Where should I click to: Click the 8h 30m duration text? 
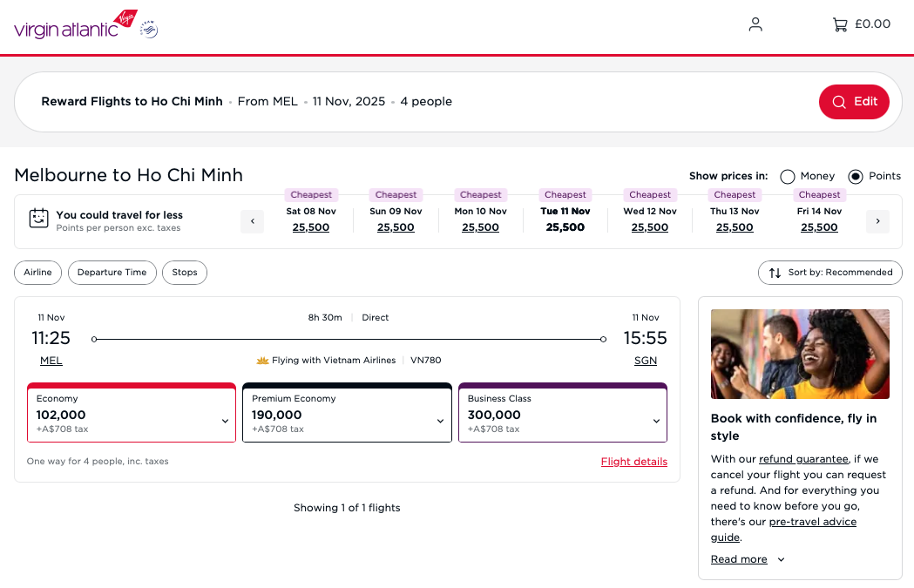click(325, 318)
